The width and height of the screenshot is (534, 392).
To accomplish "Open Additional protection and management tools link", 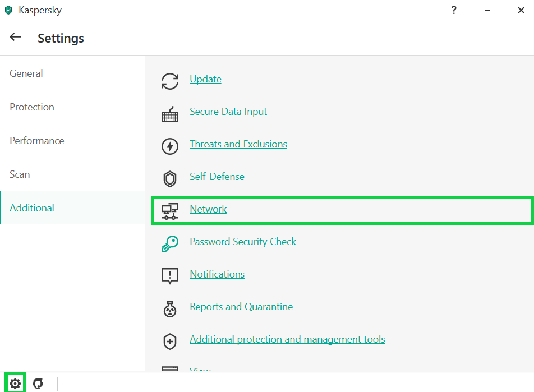I will [287, 339].
